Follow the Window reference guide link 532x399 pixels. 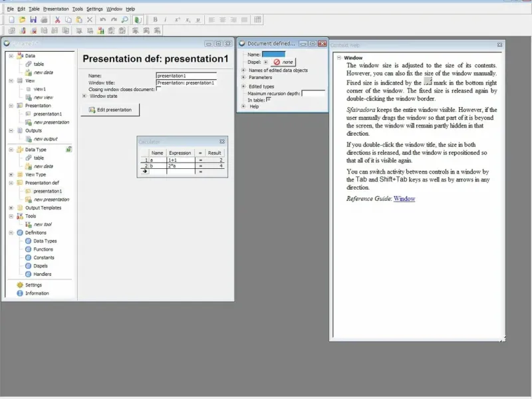click(x=404, y=199)
